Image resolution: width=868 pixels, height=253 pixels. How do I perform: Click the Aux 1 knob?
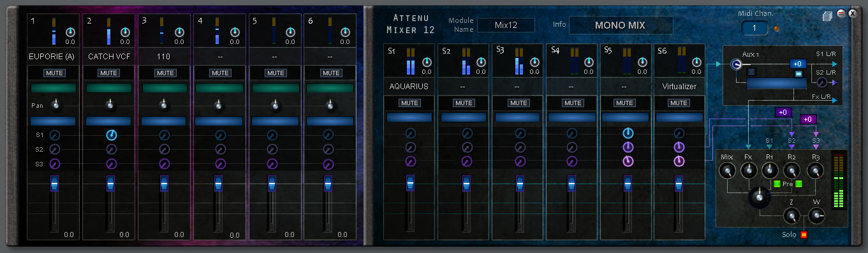click(737, 65)
